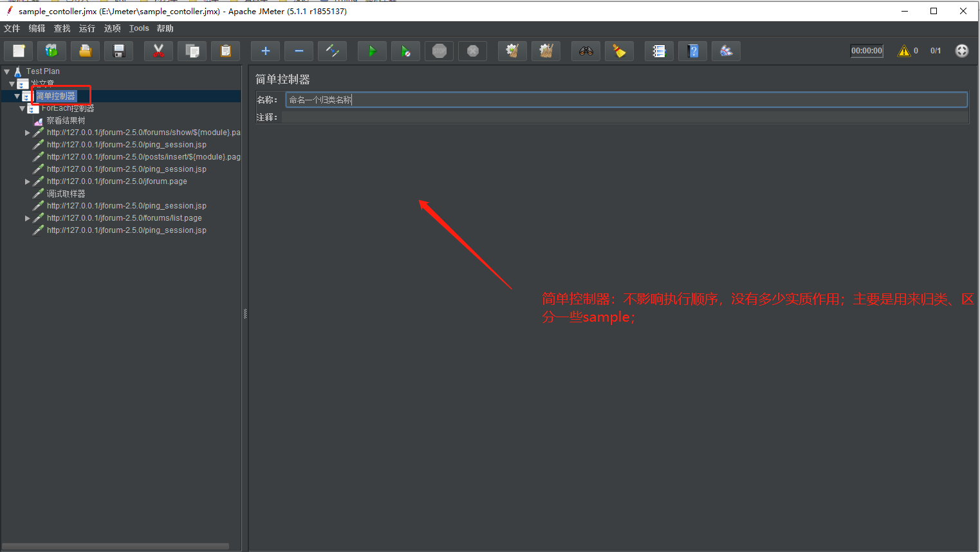
Task: Add a new element with plus icon
Action: pyautogui.click(x=265, y=51)
